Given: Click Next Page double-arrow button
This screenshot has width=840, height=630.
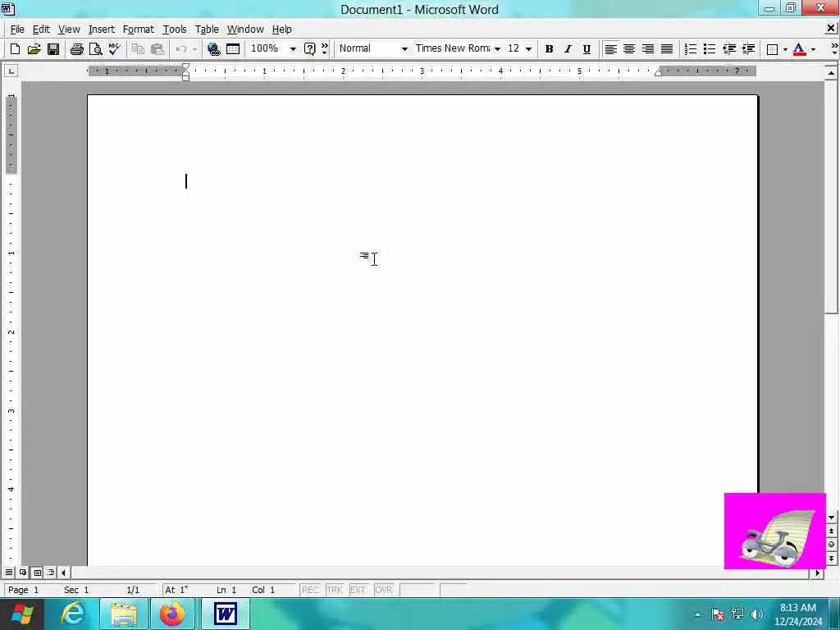Looking at the screenshot, I should [831, 558].
